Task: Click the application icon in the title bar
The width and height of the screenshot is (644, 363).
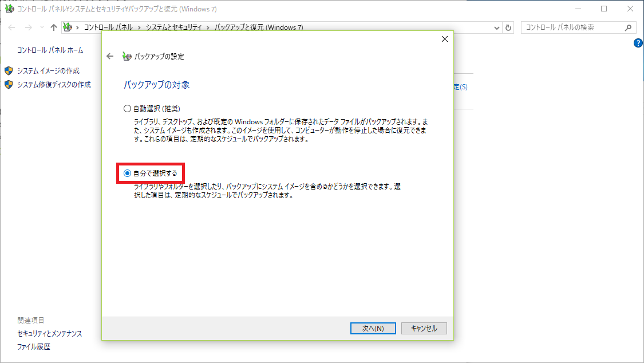Action: (x=8, y=9)
